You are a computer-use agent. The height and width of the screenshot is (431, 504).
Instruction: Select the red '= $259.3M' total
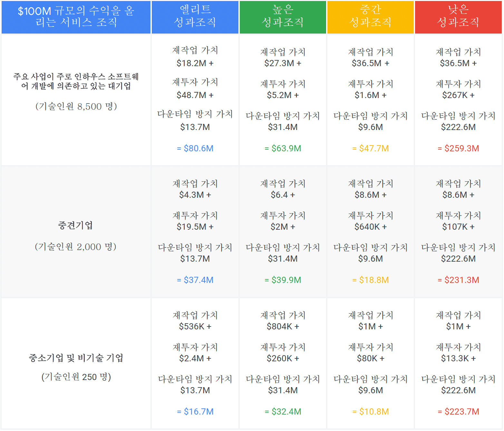(x=458, y=148)
